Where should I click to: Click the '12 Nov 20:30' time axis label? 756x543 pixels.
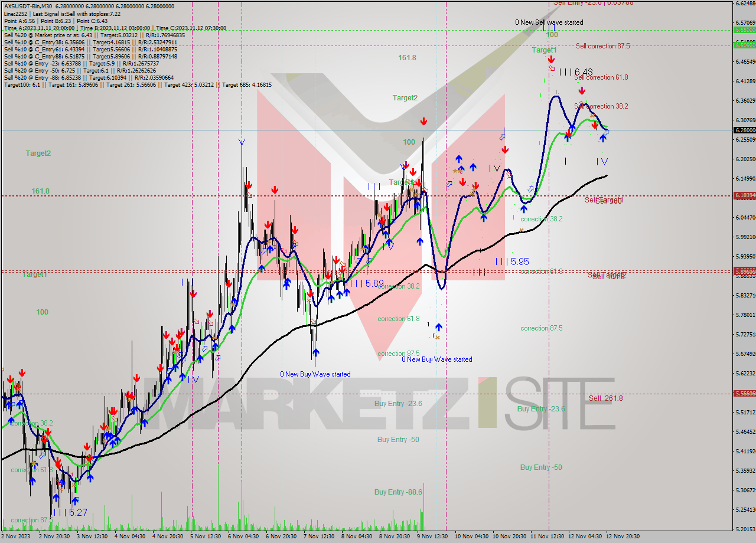[x=623, y=537]
